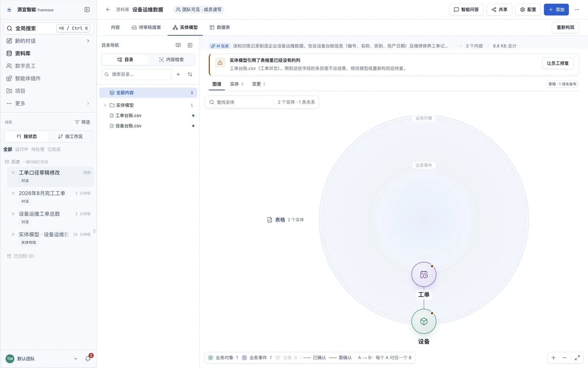Screen dimensions: 588x368
Task: Zoom in on the graph
Action: tap(553, 358)
